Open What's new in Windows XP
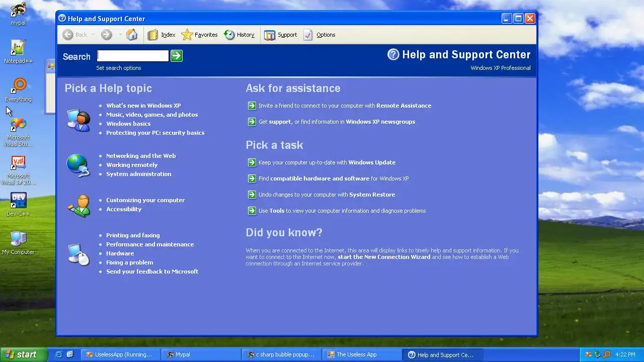This screenshot has width=644, height=362. coord(143,106)
